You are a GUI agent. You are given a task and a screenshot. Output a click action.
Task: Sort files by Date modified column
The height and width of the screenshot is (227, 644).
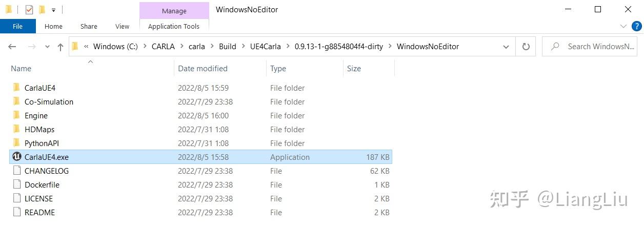203,68
